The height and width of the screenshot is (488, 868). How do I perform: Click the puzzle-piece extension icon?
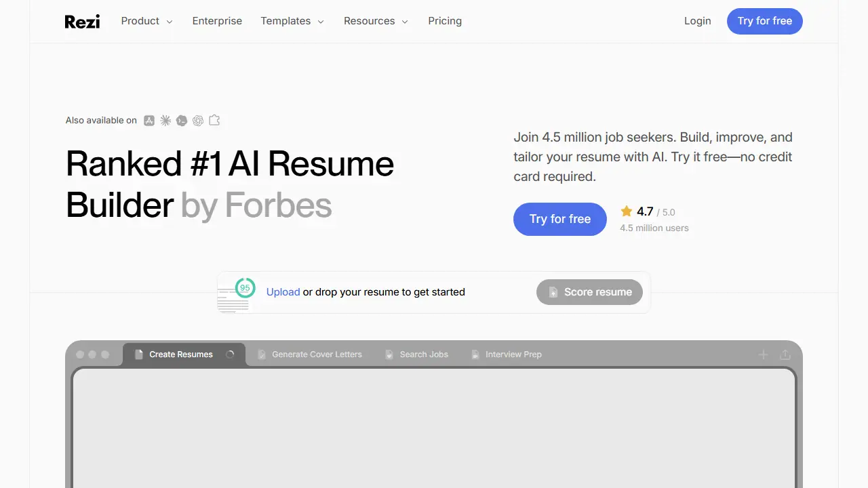tap(214, 121)
